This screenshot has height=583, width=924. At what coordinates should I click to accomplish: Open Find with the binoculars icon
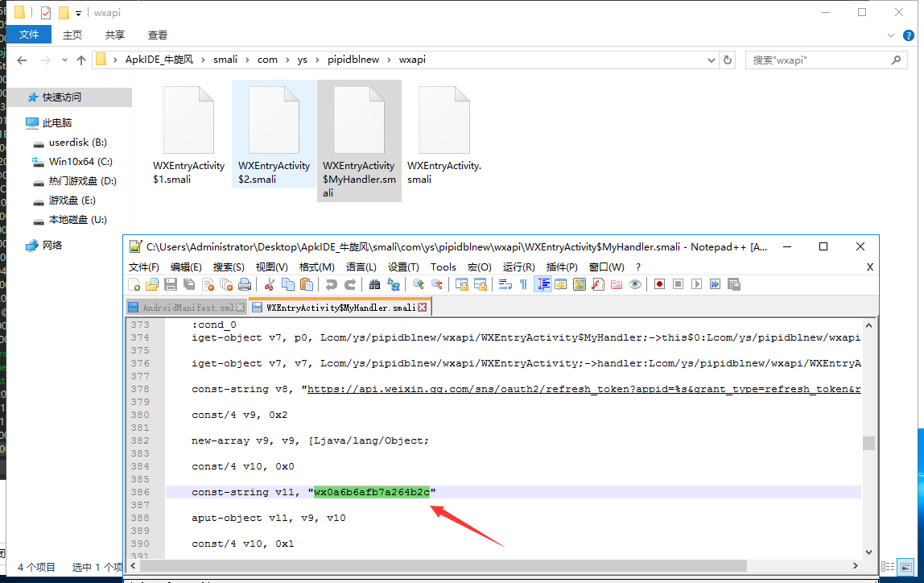tap(374, 284)
